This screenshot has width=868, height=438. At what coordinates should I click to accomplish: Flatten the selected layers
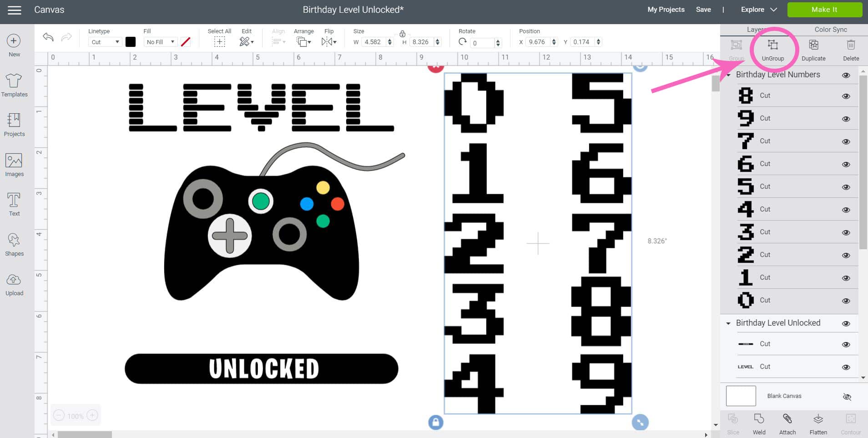(818, 424)
